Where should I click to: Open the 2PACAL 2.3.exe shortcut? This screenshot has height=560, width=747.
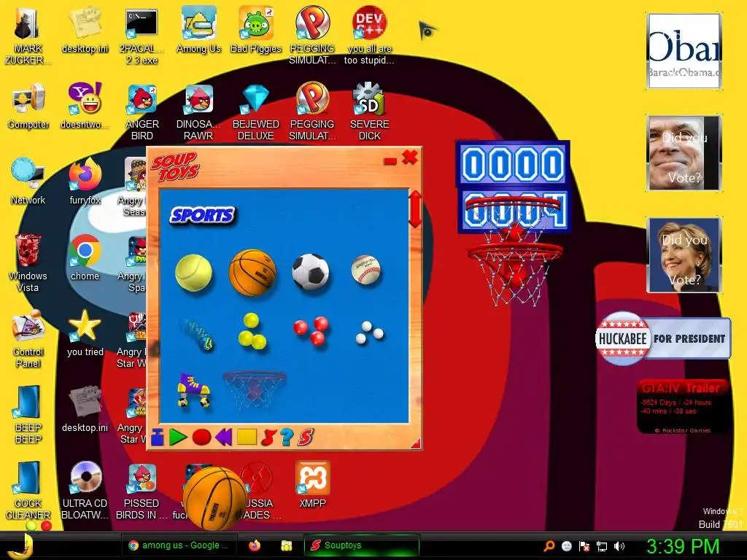pyautogui.click(x=142, y=36)
